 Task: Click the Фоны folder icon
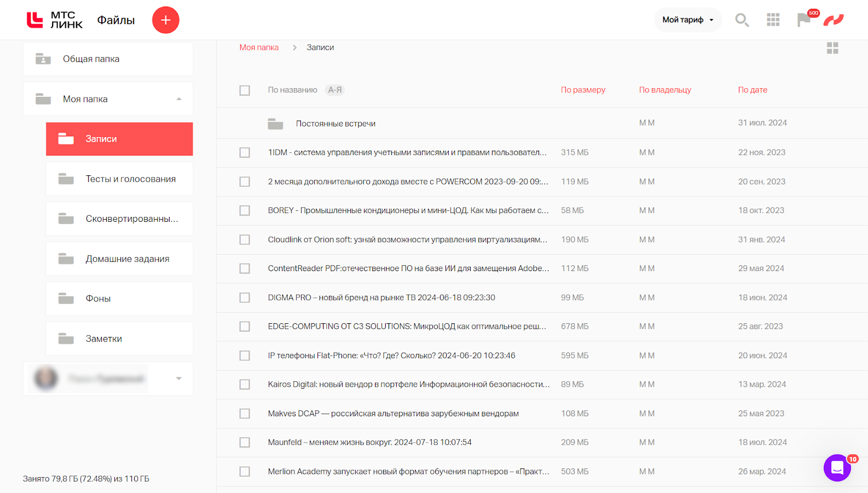tap(66, 299)
